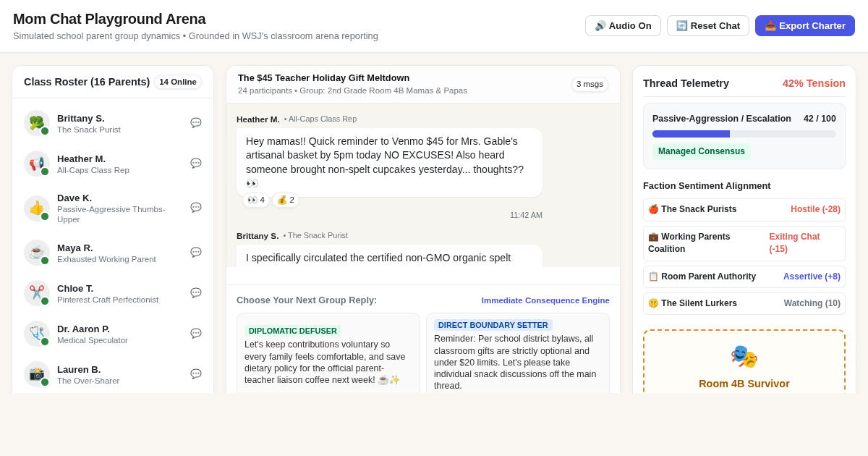Click the 11:42 AM timestamp
This screenshot has width=868, height=456.
click(x=526, y=215)
